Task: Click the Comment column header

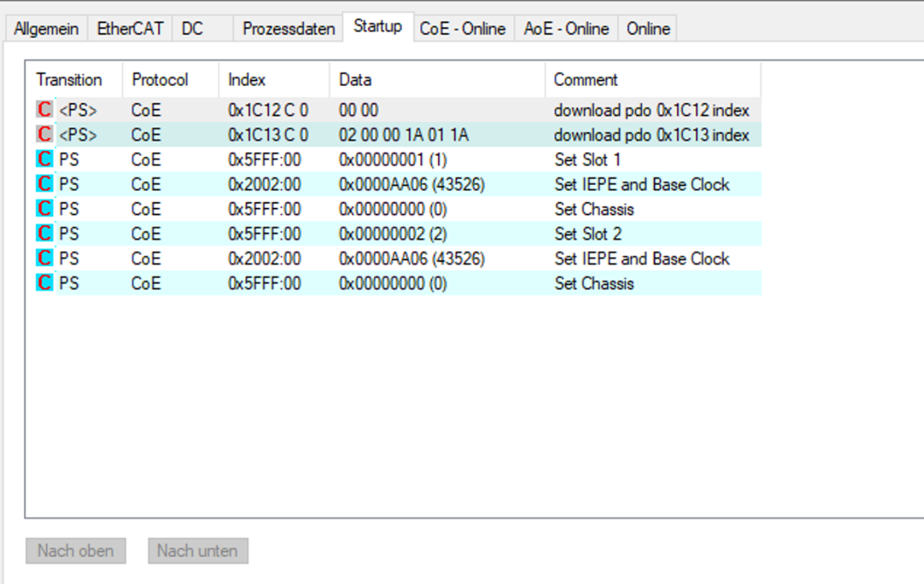Action: [x=653, y=80]
